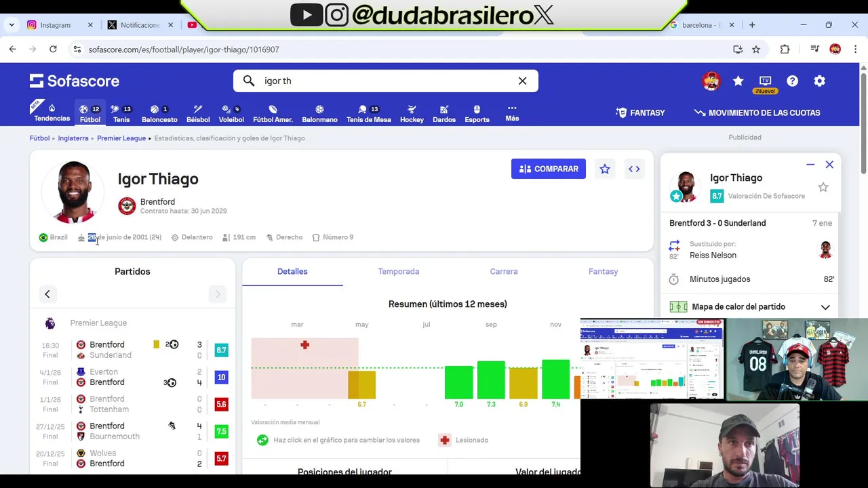Click the sep green rating bar 7.3
This screenshot has height=488, width=868.
coord(491,380)
